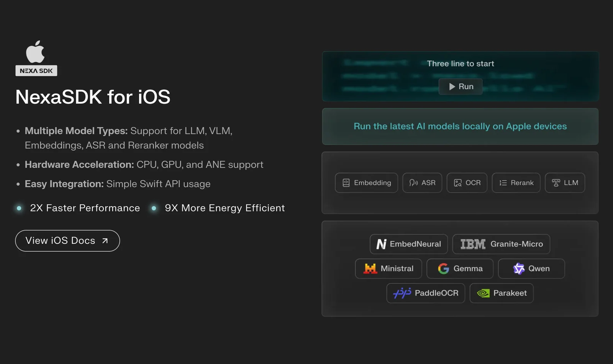Choose the OCR model type chip

(467, 183)
